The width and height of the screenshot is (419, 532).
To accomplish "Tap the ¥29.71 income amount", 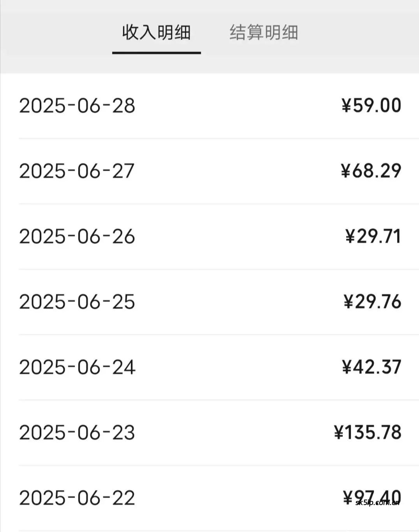I will coord(373,236).
